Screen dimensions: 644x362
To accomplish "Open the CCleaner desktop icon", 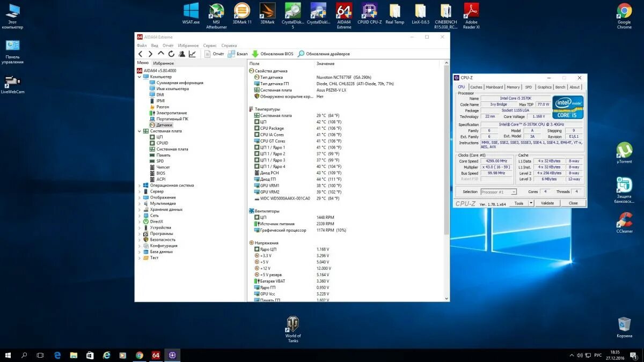I will click(624, 223).
